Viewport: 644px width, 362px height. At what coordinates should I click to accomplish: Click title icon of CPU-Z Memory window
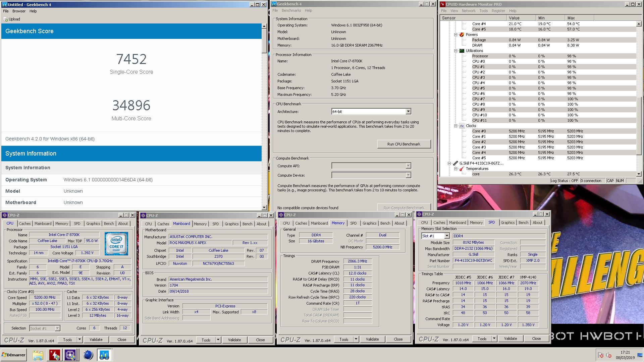tap(281, 215)
